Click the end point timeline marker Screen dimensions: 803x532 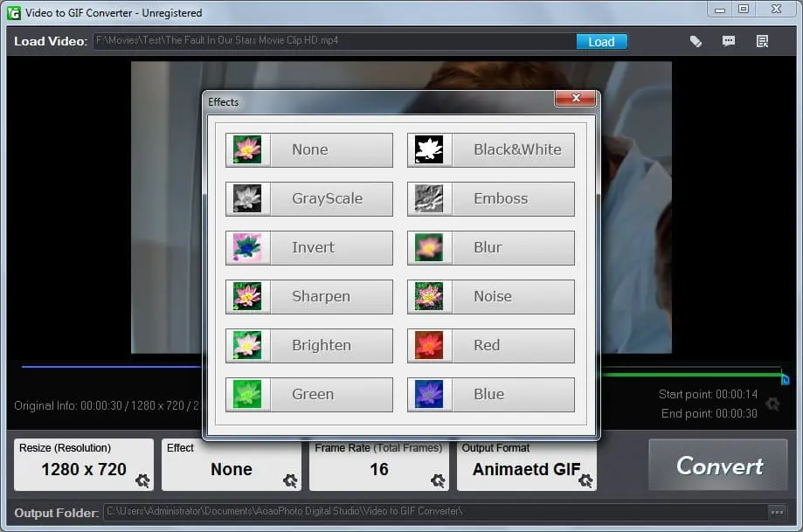pos(785,379)
